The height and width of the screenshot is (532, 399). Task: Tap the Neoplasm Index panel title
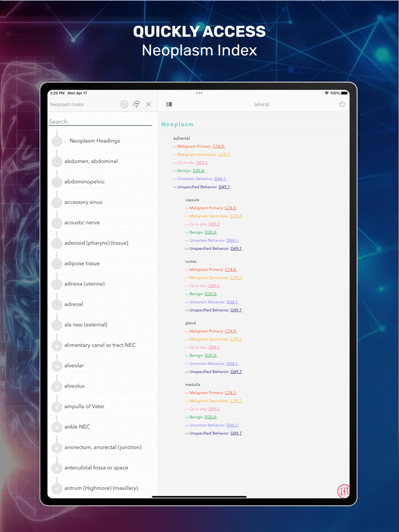click(x=67, y=104)
